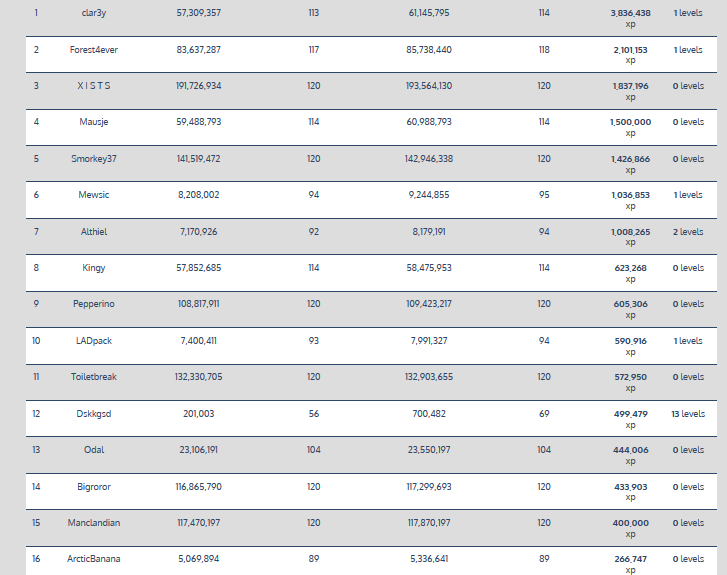Select the Mewsic player name
The image size is (727, 575).
(x=94, y=195)
